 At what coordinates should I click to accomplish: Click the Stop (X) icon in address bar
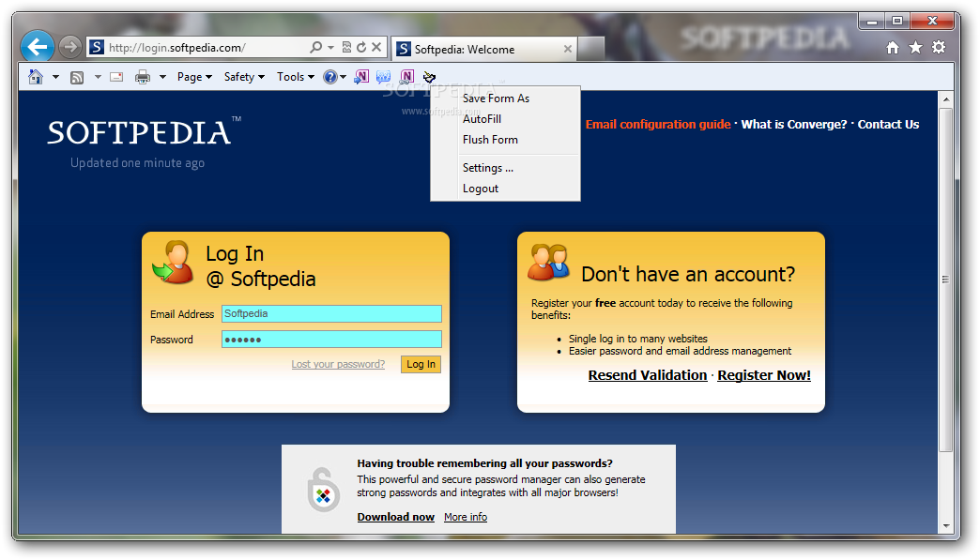[x=376, y=47]
